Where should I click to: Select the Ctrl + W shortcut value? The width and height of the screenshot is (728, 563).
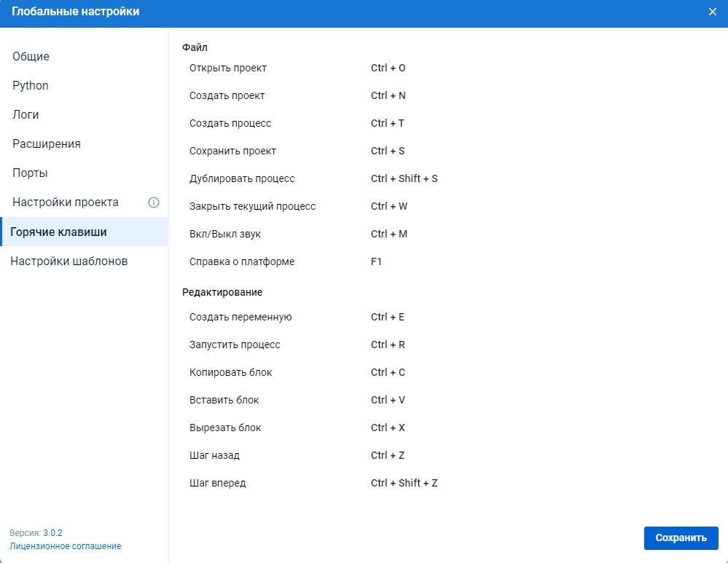pos(389,206)
